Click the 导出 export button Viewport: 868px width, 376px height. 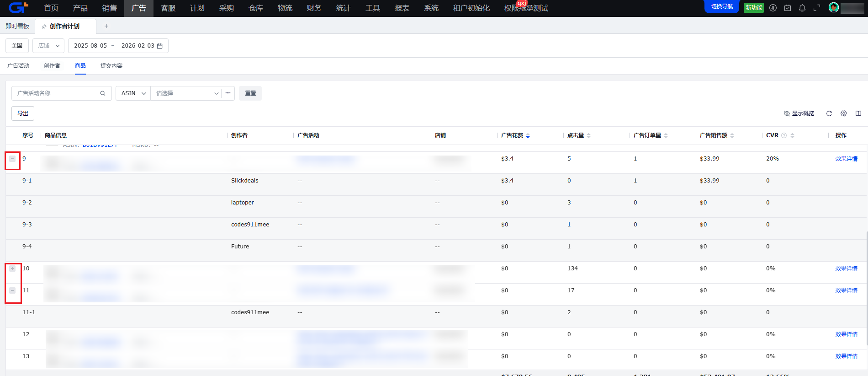(x=23, y=113)
